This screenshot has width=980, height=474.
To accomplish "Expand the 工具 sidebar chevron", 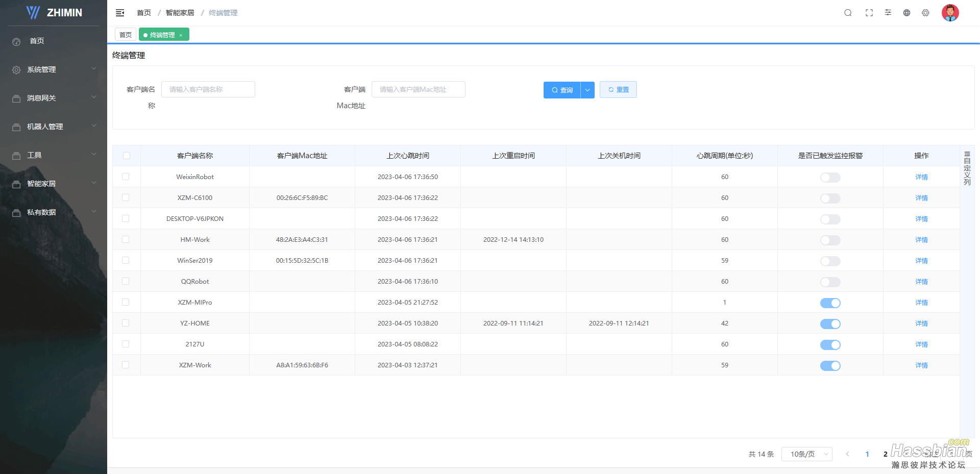I will point(94,154).
